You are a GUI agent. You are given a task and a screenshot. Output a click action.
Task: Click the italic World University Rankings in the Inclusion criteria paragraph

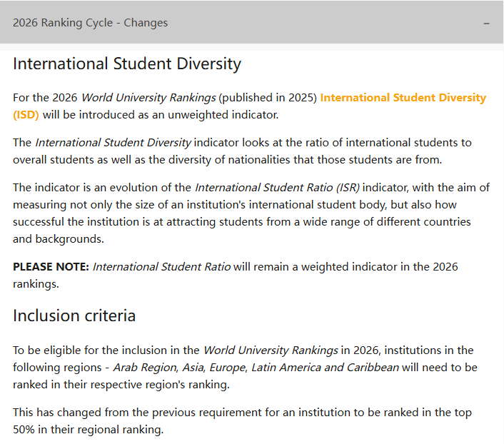pyautogui.click(x=271, y=350)
